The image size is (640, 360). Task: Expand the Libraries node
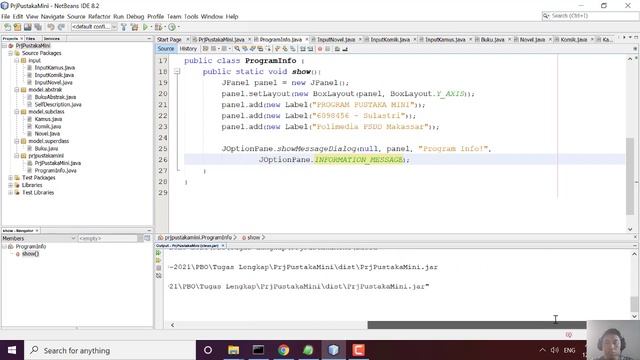click(11, 185)
